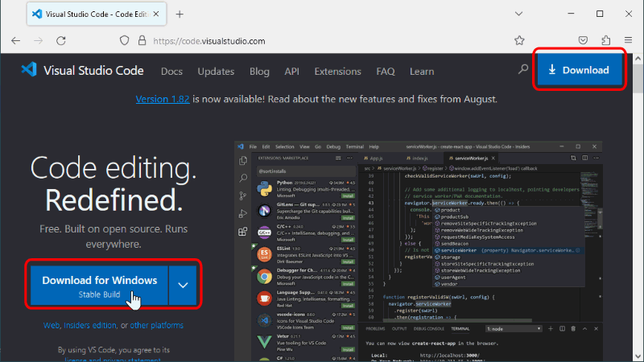Click the vertical scrollbar thumb
This screenshot has height=362, width=644.
pos(638,79)
